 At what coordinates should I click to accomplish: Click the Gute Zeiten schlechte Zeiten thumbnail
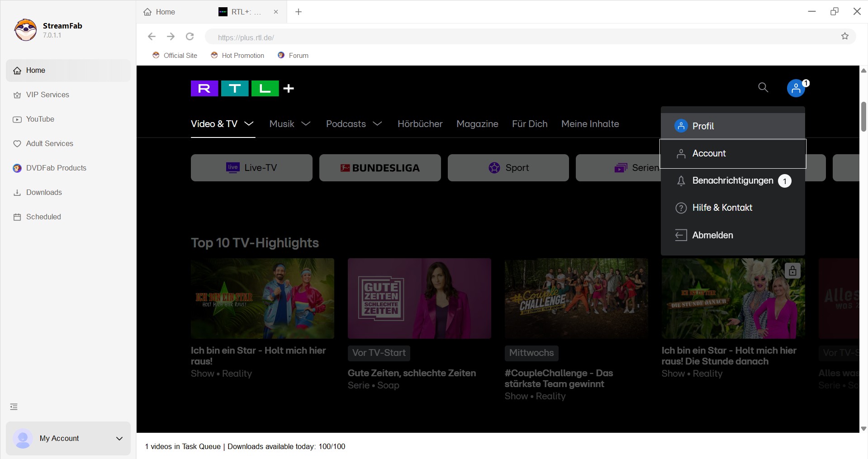(x=419, y=298)
